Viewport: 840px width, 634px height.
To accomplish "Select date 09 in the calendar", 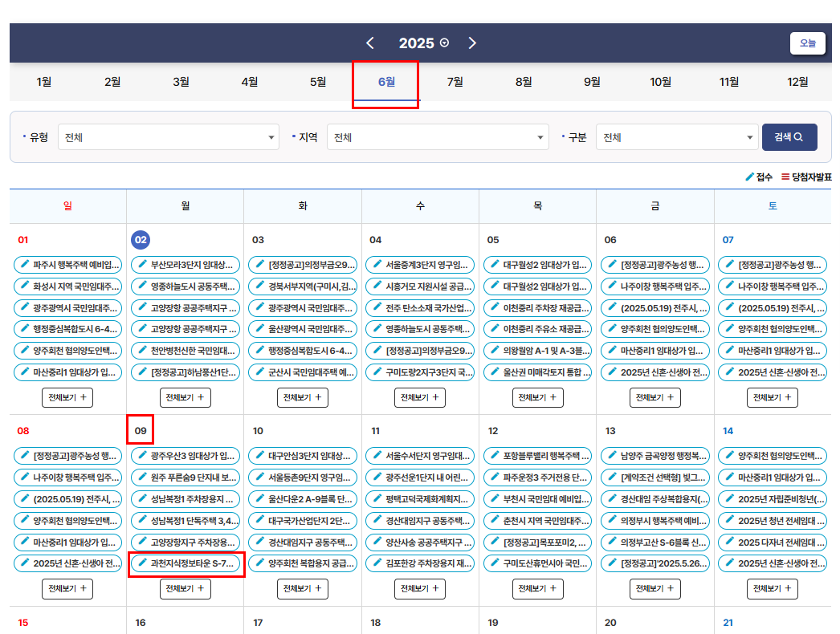I will (141, 430).
